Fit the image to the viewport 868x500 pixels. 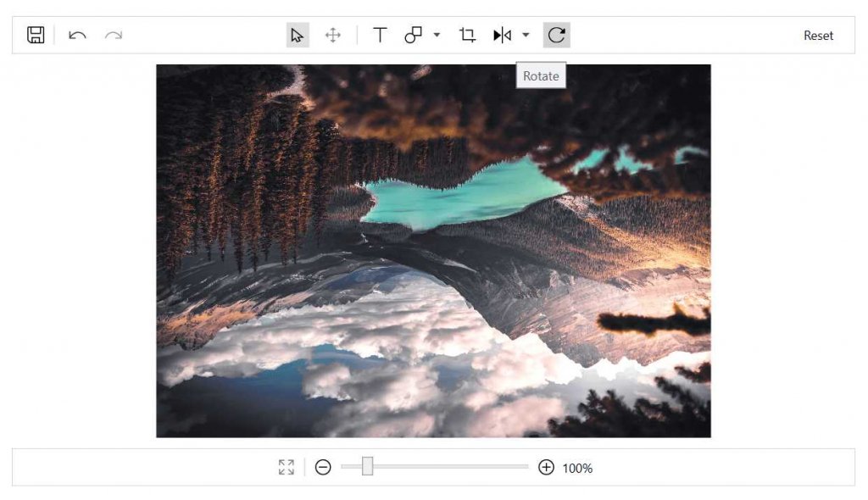pos(286,467)
